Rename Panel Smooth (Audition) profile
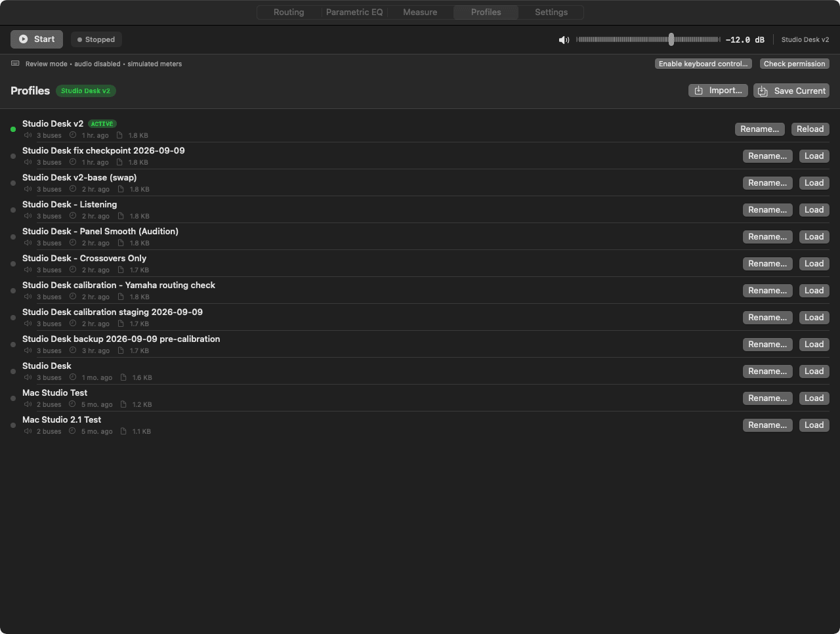The image size is (840, 634). point(767,237)
